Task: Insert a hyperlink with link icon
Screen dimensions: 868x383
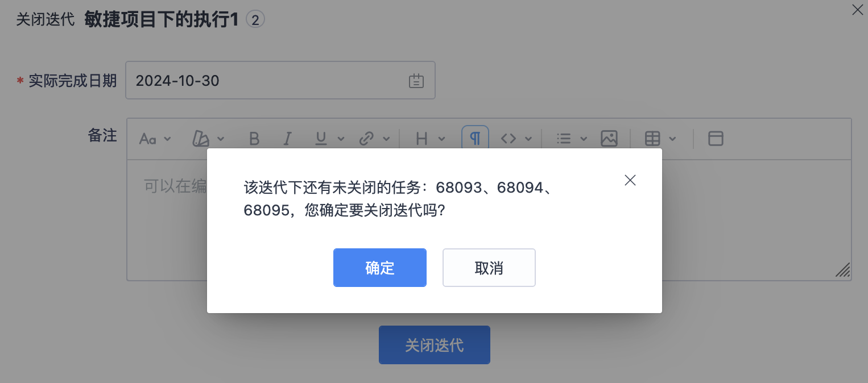Action: coord(367,139)
